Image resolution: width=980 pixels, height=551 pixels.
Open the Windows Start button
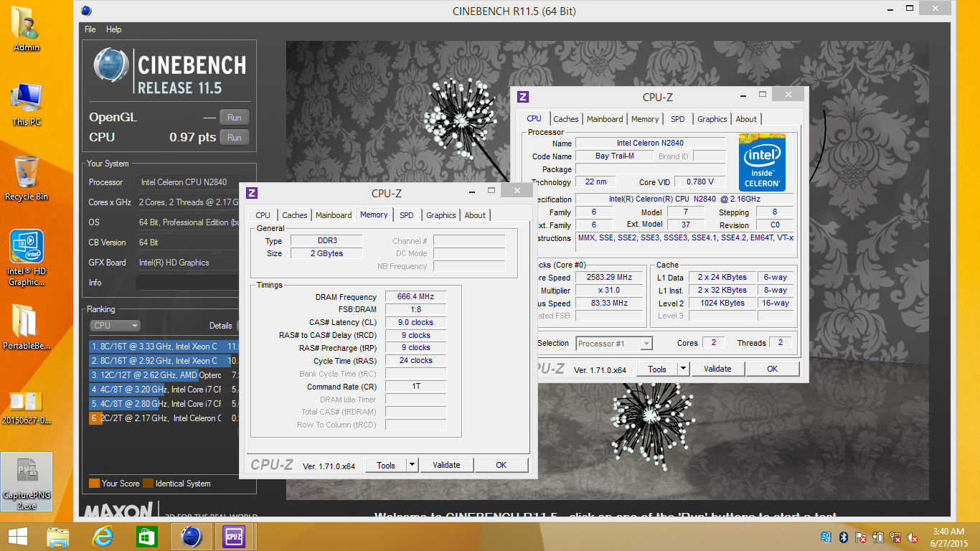tap(17, 537)
